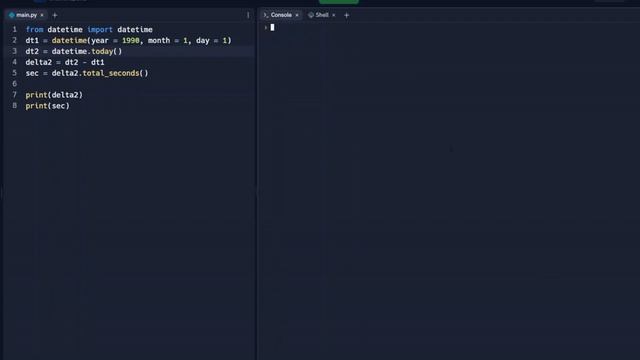Click line number 6 in the gutter
640x360 pixels.
pyautogui.click(x=15, y=84)
